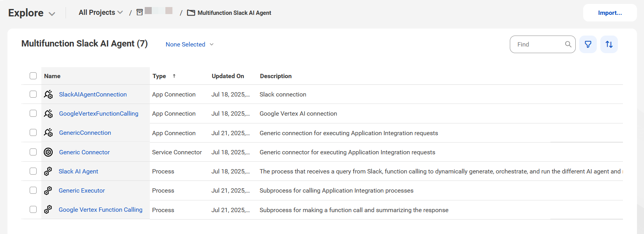Image resolution: width=644 pixels, height=234 pixels.
Task: Click the GenericConnection app connection icon
Action: (x=48, y=132)
